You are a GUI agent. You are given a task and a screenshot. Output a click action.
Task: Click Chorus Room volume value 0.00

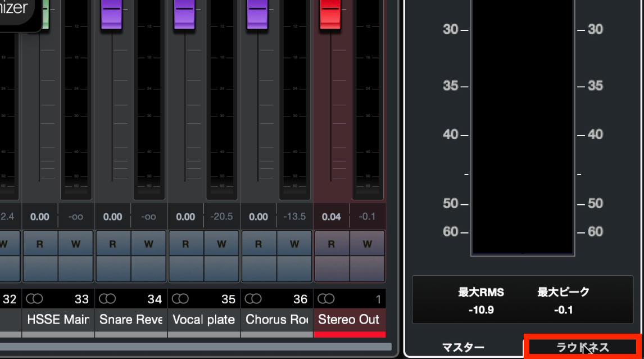[258, 217]
